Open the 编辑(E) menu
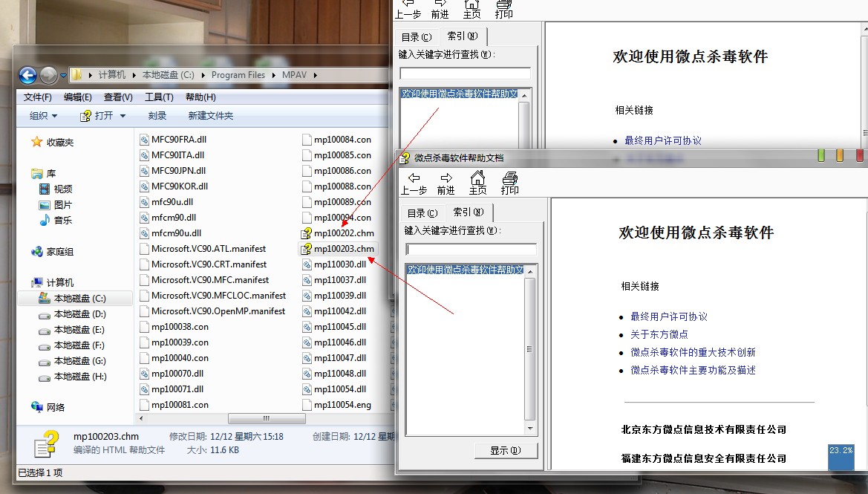 point(77,97)
